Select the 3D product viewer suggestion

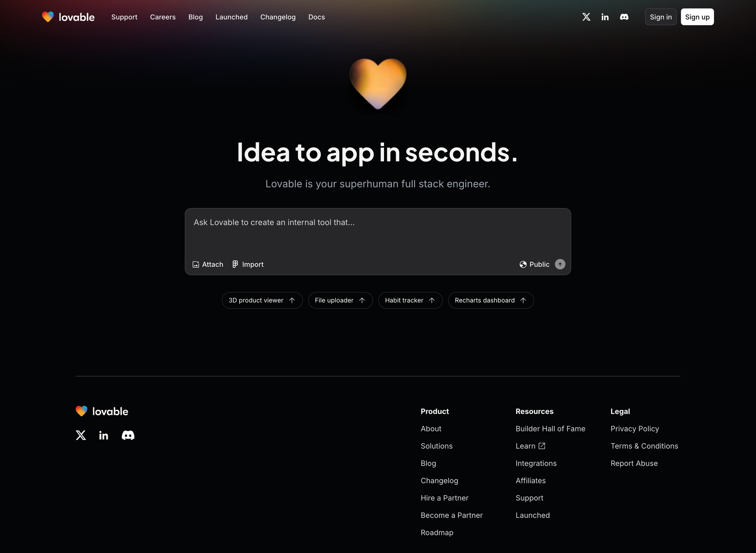tap(262, 300)
